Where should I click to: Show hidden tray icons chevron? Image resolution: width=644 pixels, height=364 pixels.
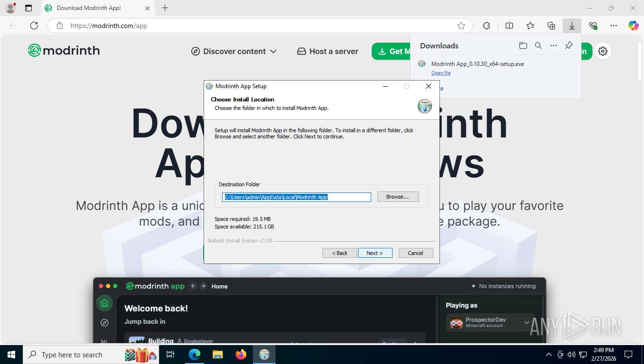pos(549,355)
